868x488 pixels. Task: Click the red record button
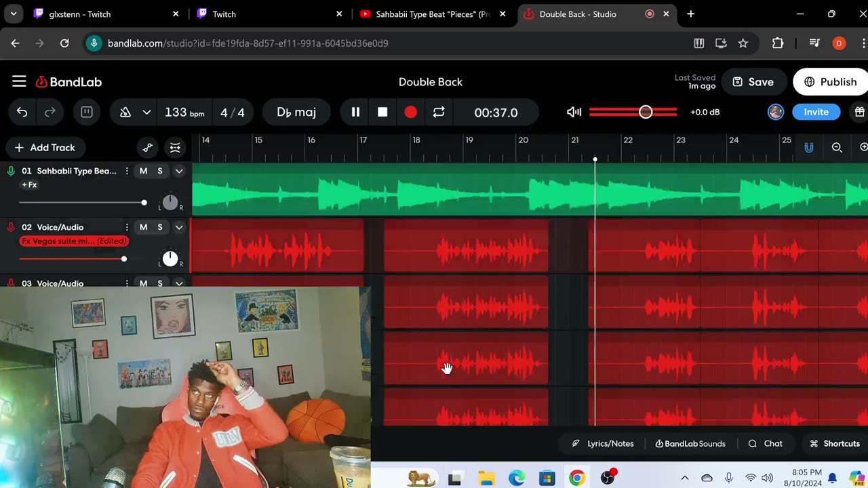click(410, 113)
